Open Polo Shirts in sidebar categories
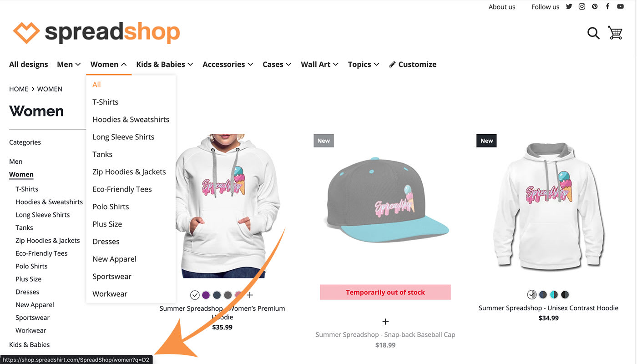 [31, 266]
